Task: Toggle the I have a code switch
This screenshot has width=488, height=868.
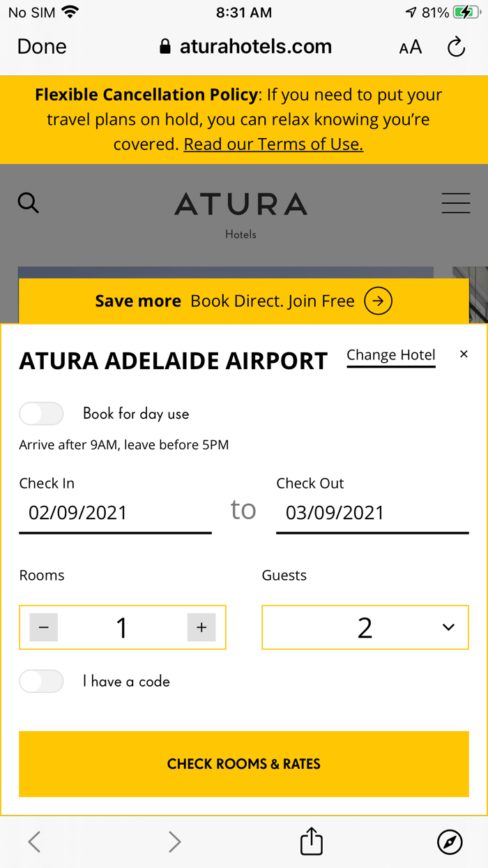Action: tap(41, 682)
